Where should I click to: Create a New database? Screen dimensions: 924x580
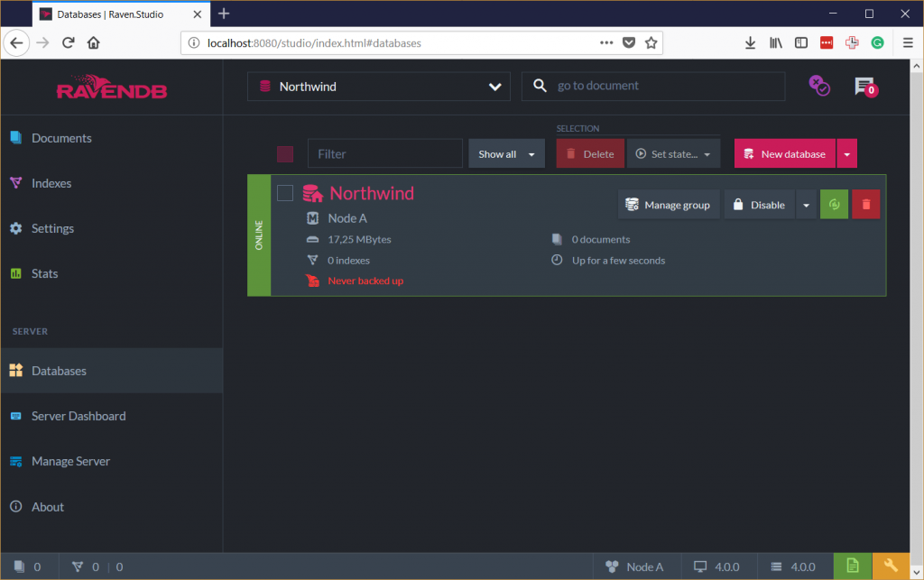(x=784, y=153)
